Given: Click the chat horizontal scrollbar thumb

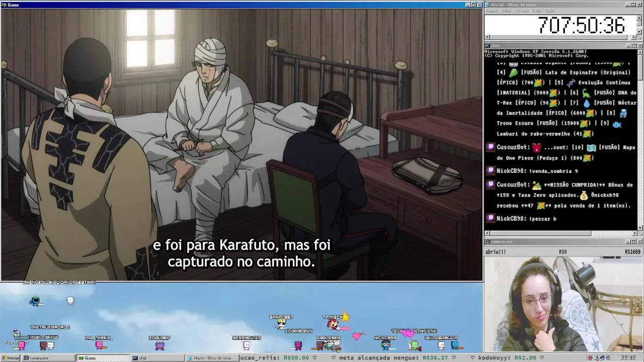Looking at the screenshot, I should 540,233.
